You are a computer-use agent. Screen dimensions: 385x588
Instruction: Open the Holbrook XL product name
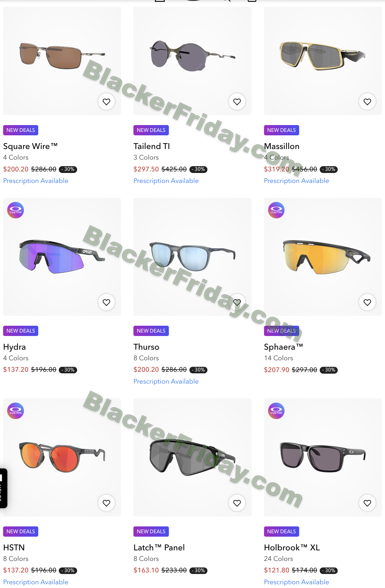(292, 548)
